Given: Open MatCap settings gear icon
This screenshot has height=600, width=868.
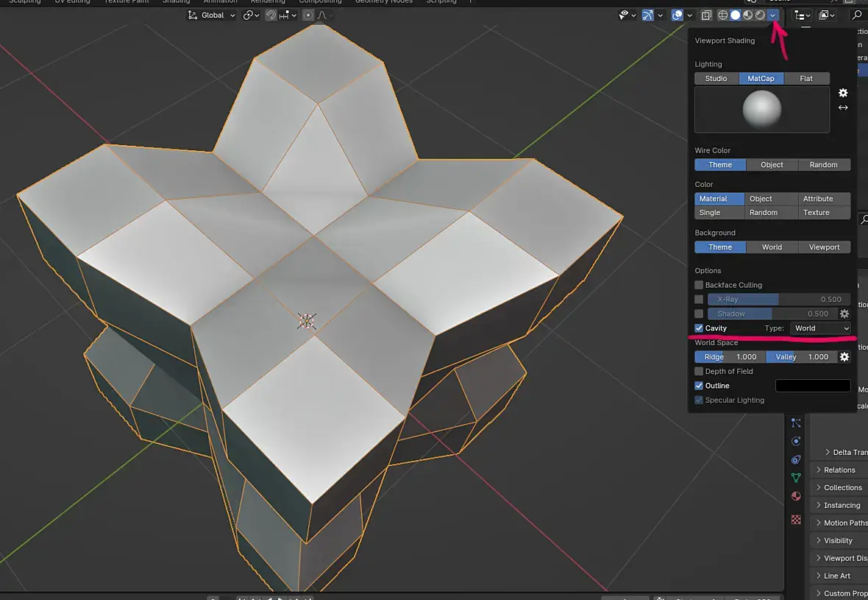Looking at the screenshot, I should [x=843, y=93].
